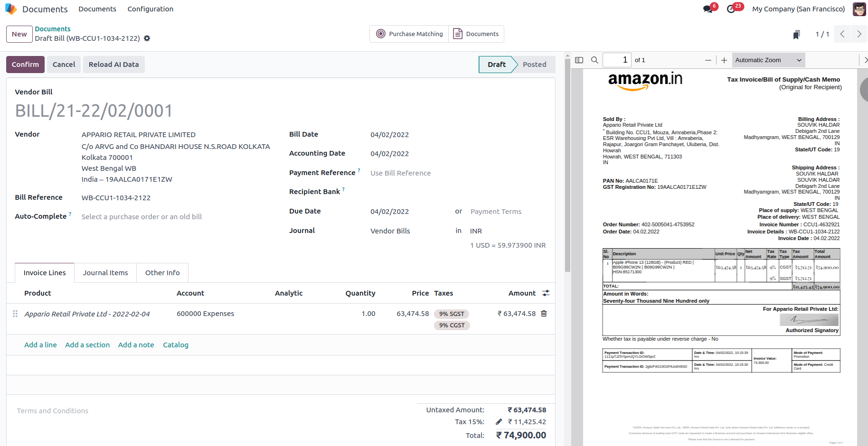Viewport: 868px width, 446px height.
Task: Open the Automatic Zoom dropdown
Action: (768, 60)
